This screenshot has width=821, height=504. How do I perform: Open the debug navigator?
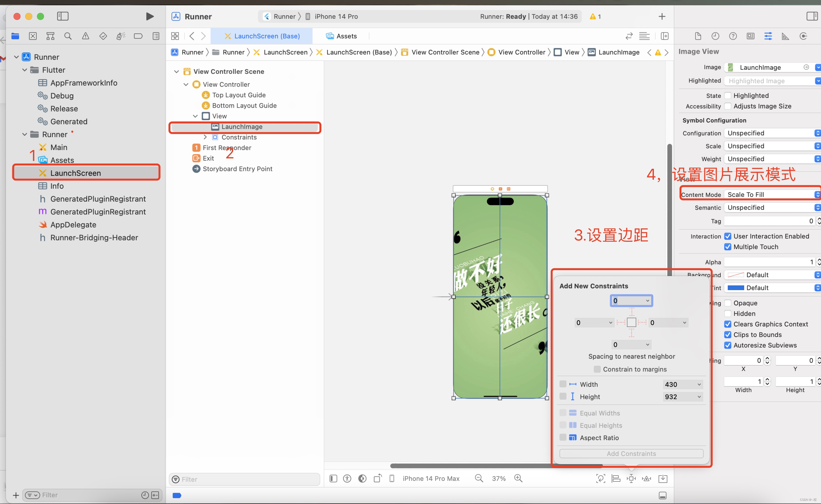point(121,36)
